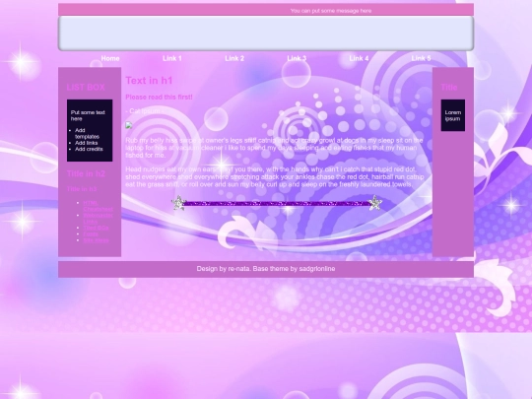Open the Fonts sidebar link
Viewport: 532px width, 399px height.
(x=91, y=233)
